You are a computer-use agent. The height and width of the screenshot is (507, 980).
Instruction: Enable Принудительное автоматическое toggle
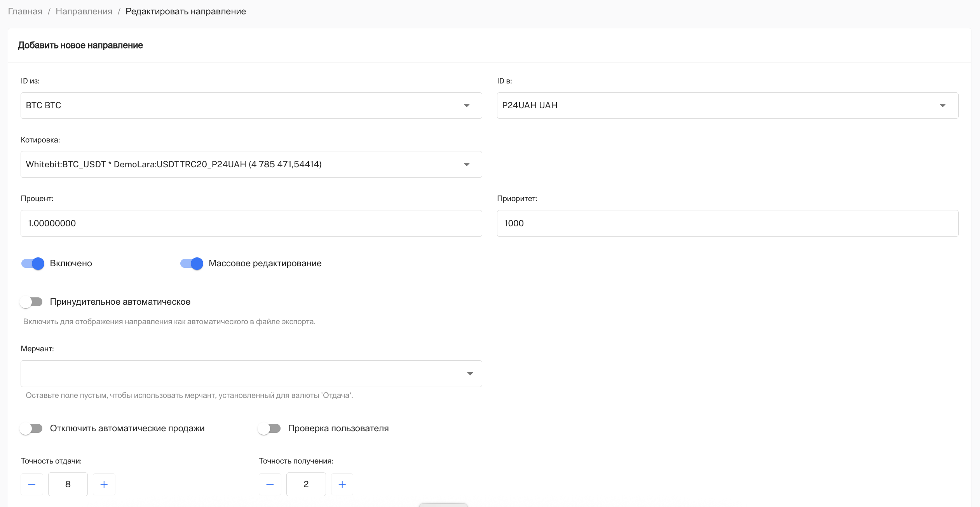tap(31, 302)
